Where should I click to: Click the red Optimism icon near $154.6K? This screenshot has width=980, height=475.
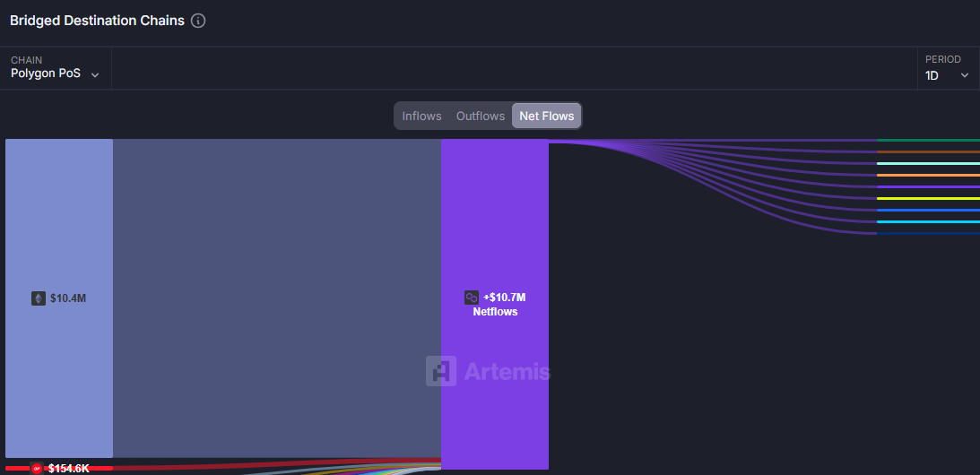(37, 468)
